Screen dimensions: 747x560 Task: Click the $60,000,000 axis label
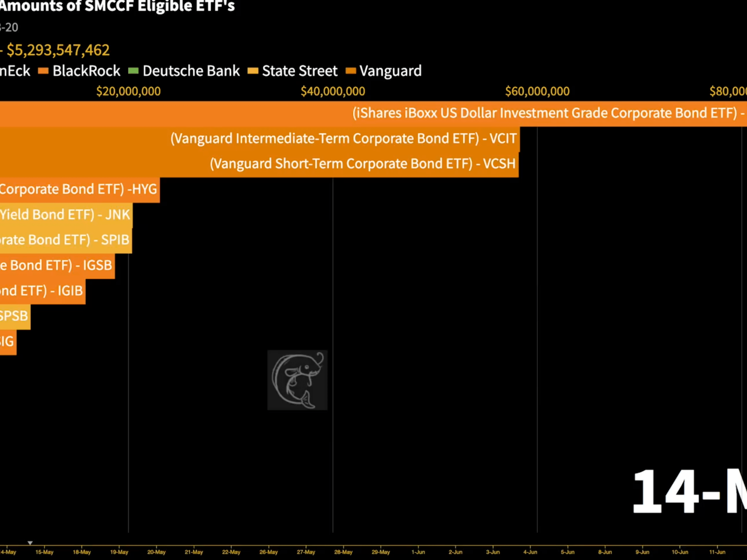[x=537, y=91]
